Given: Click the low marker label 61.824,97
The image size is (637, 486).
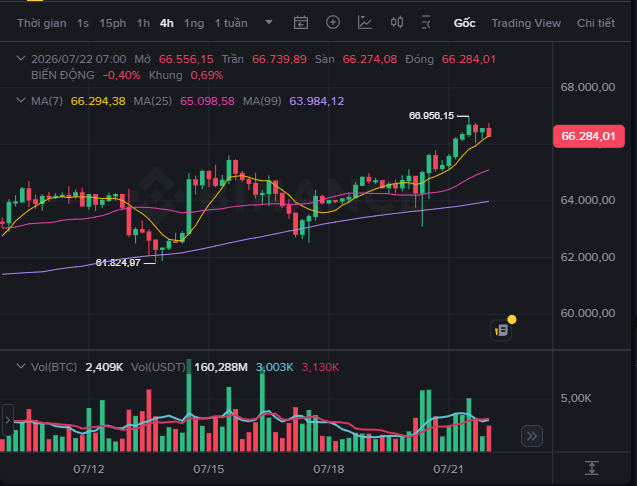Looking at the screenshot, I should [118, 263].
